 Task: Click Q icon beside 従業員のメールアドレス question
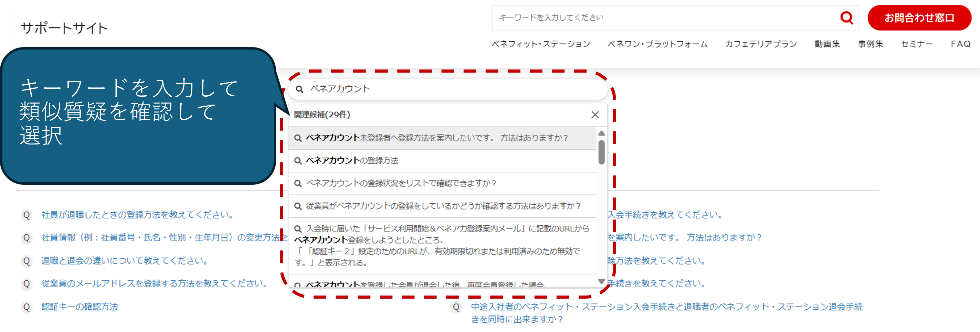27,284
